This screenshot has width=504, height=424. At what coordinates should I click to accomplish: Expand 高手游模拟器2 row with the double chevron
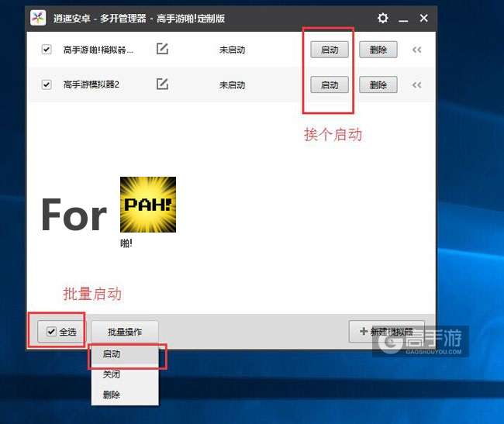coord(417,85)
